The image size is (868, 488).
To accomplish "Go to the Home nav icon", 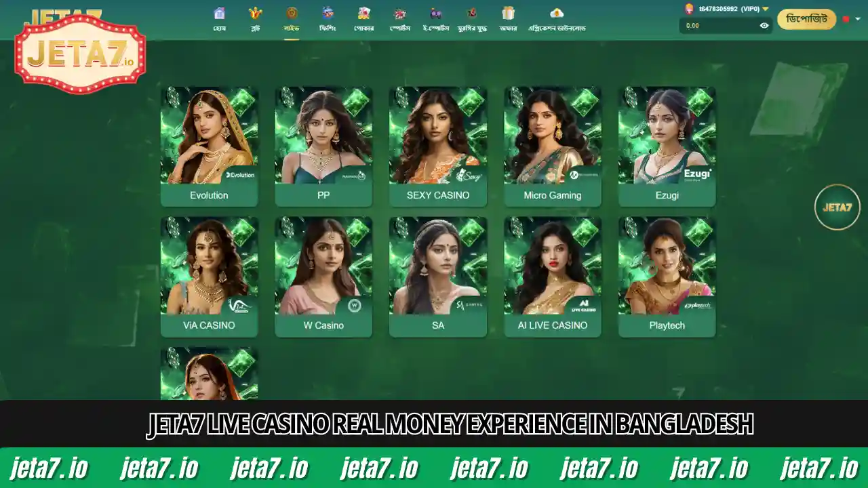I will [219, 14].
